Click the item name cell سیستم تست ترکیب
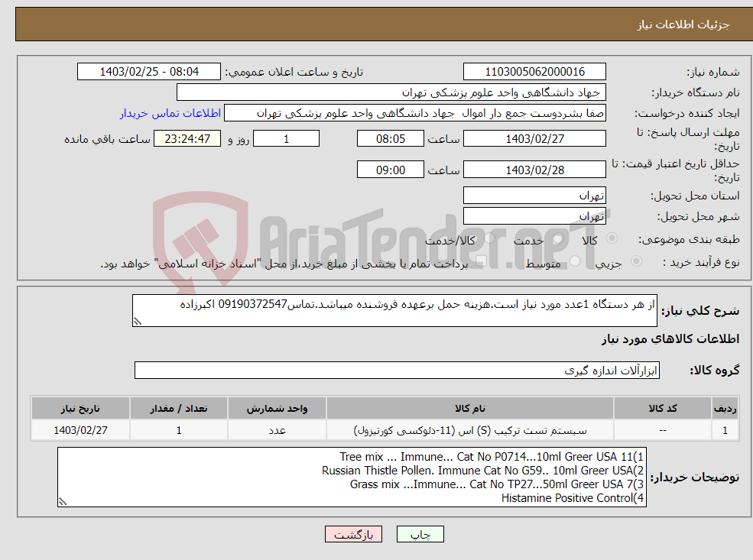 point(470,430)
